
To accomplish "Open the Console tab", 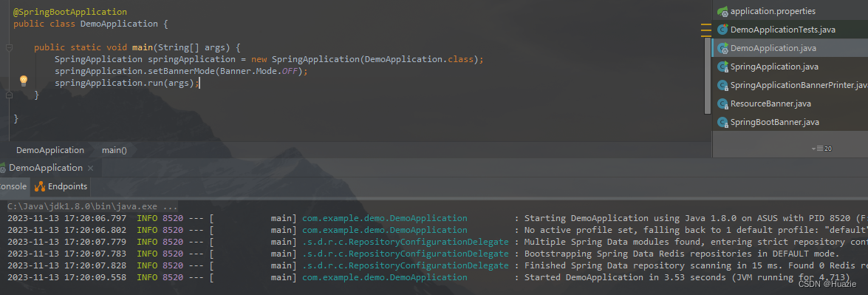I will pos(13,186).
